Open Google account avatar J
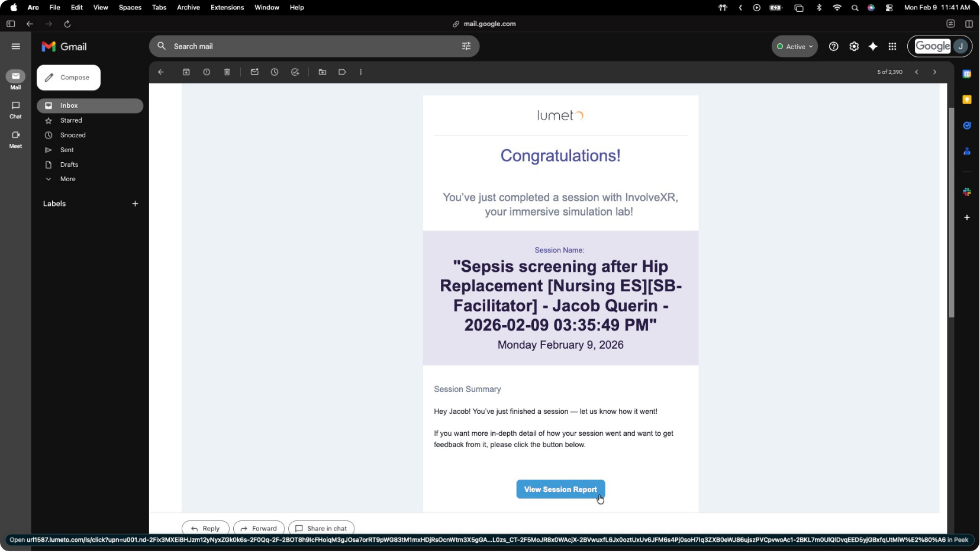Viewport: 980px width, 553px height. 961,47
